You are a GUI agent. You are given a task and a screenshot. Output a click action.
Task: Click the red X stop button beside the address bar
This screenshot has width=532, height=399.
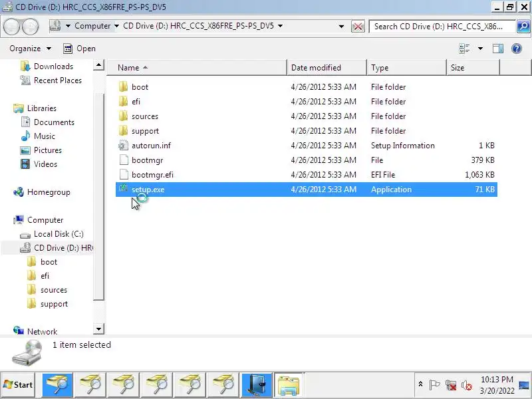click(x=358, y=27)
